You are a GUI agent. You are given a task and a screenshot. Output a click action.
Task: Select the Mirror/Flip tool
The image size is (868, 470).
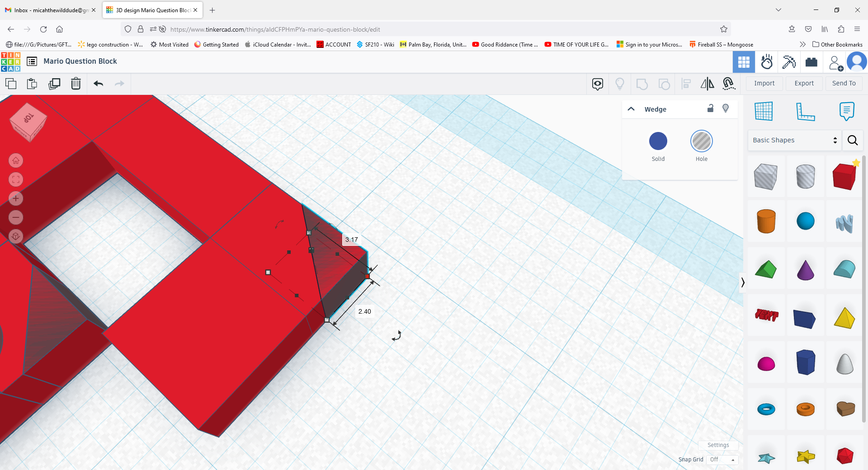click(x=707, y=84)
